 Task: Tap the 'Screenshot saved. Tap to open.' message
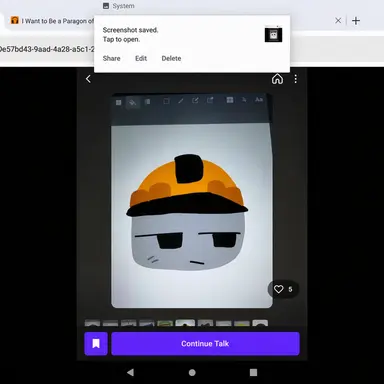pyautogui.click(x=130, y=35)
